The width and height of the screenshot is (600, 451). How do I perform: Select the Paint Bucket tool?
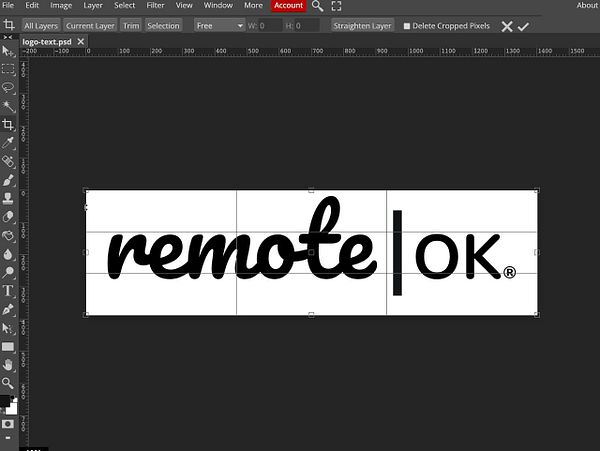7,235
